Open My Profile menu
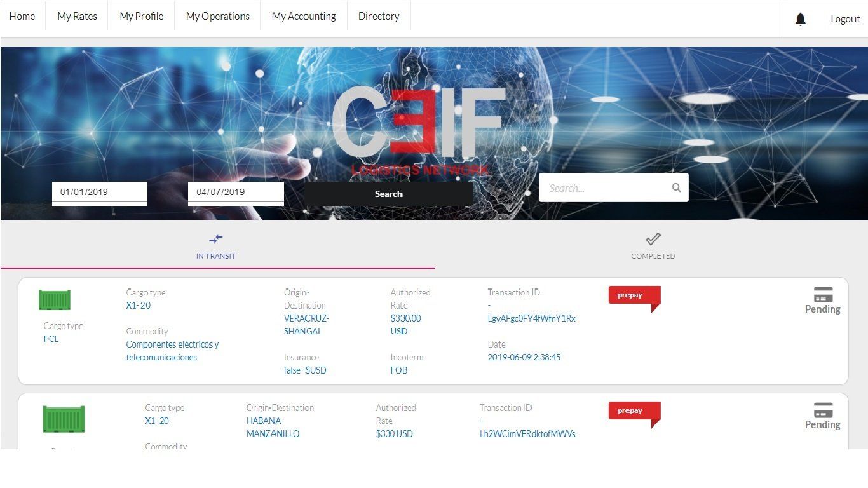This screenshot has height=488, width=868. point(142,17)
